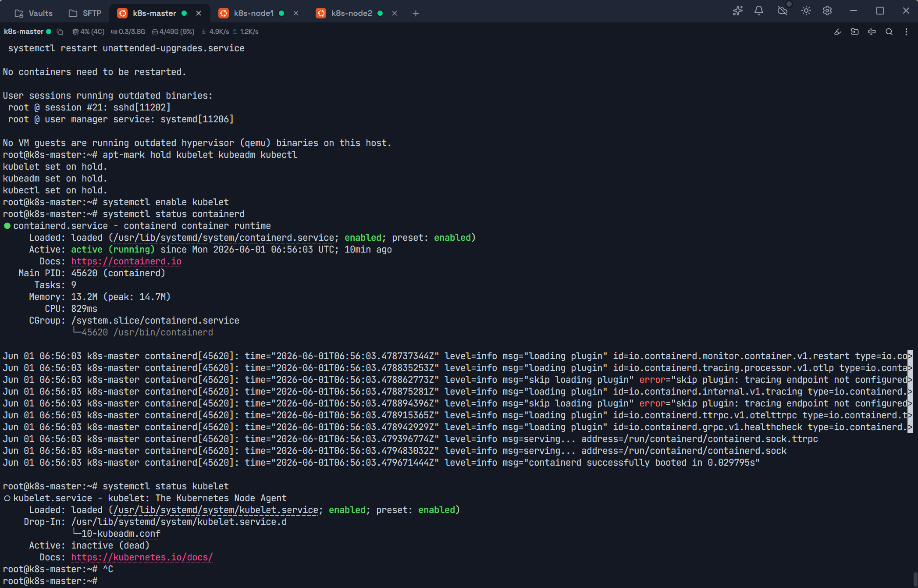
Task: Click CPU usage 4% (4C) indicator
Action: [x=88, y=32]
